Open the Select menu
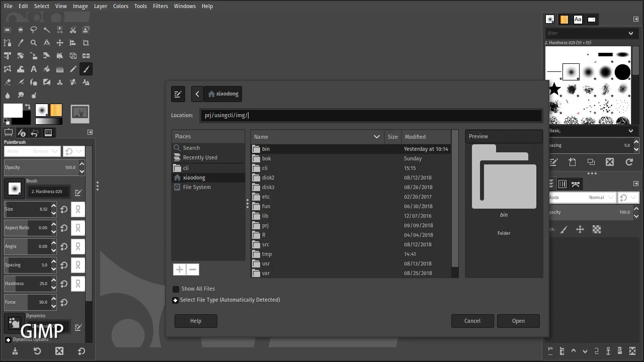Viewport: 644px width, 362px height. tap(42, 6)
